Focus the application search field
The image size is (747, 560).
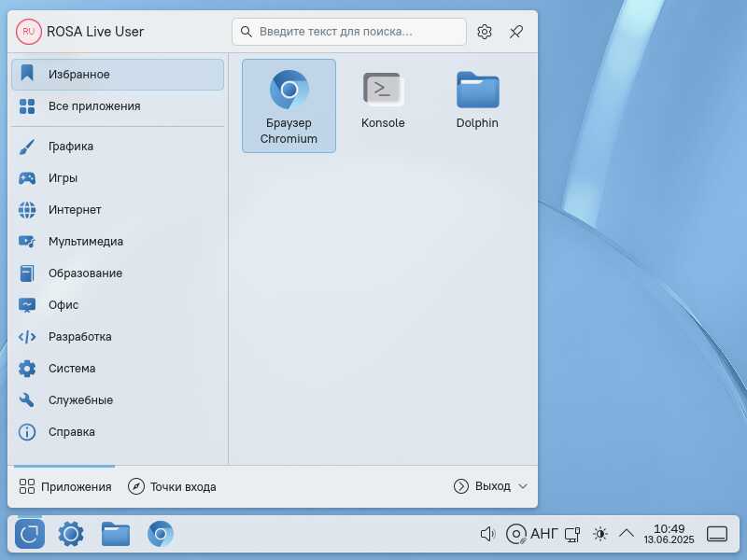[x=349, y=32]
